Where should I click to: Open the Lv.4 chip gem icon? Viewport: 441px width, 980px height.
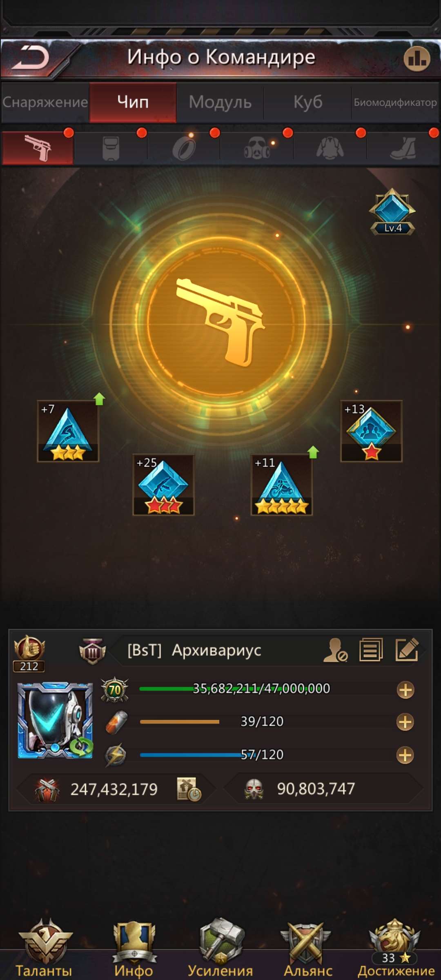pyautogui.click(x=392, y=212)
